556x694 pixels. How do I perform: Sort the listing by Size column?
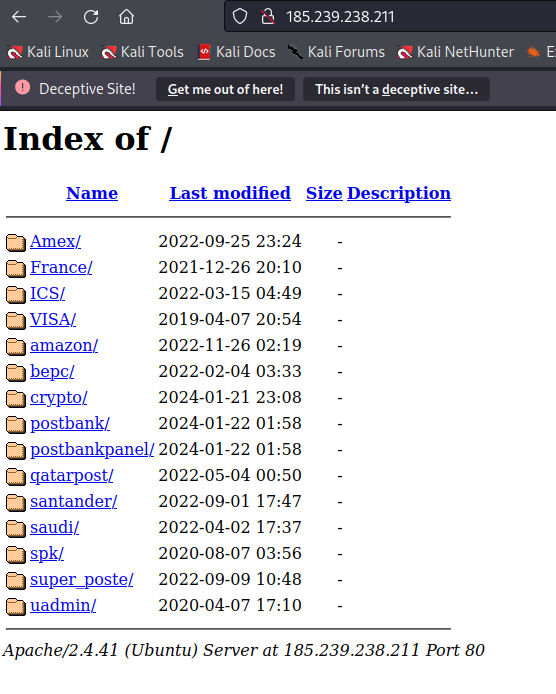click(x=324, y=193)
